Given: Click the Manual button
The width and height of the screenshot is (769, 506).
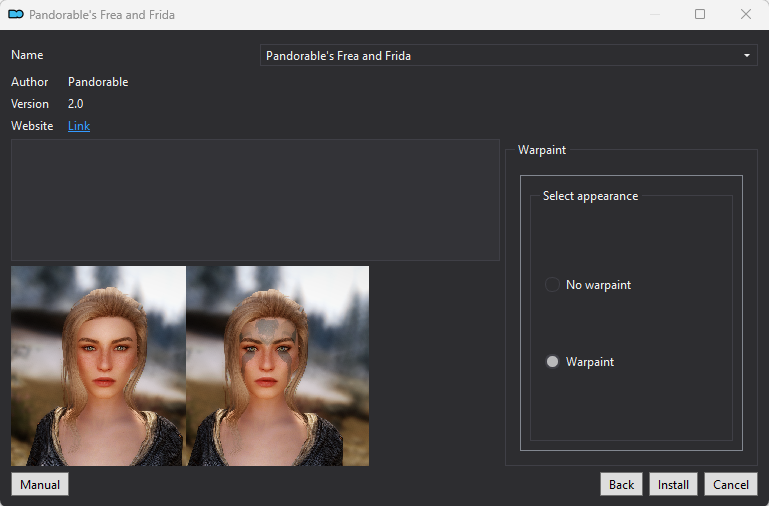Looking at the screenshot, I should [40, 484].
